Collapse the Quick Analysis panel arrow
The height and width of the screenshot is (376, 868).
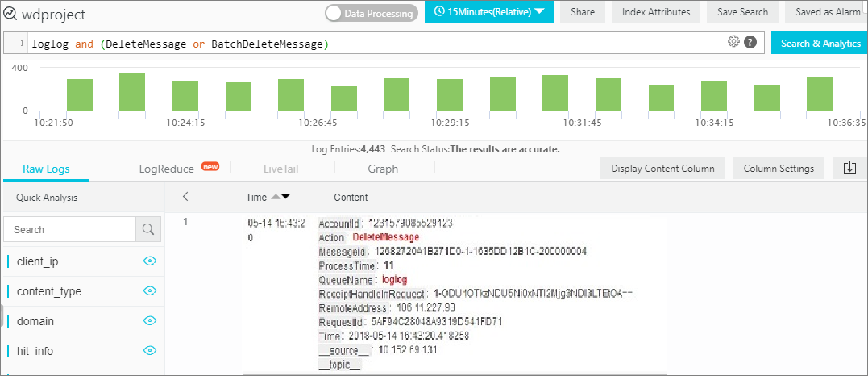point(185,196)
